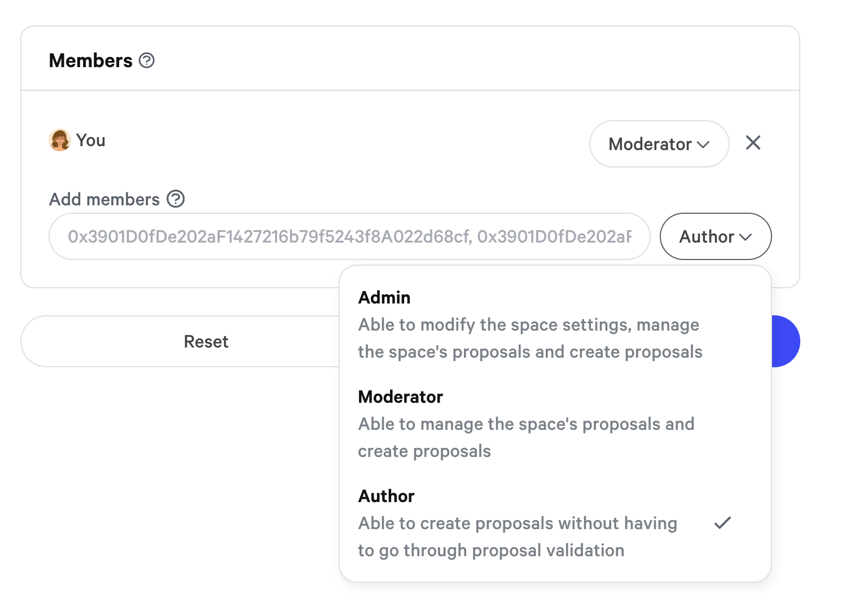Collapse the Author role dropdown for new members
The image size is (868, 607).
(714, 236)
